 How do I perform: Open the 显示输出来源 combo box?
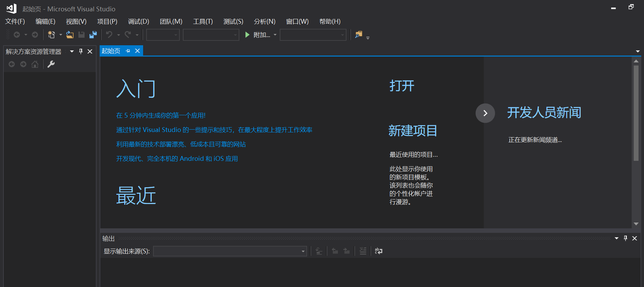[230, 251]
